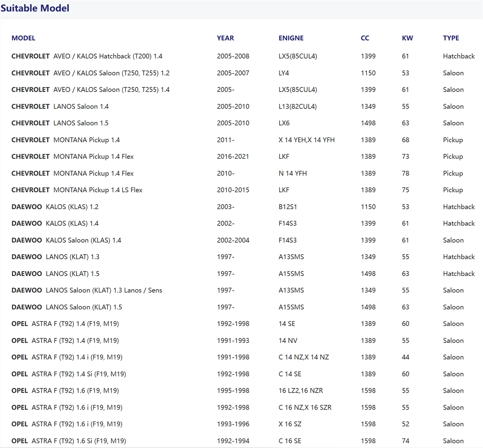Click DAEWOO LANOS (KLAT) 1.3 model

tap(55, 257)
